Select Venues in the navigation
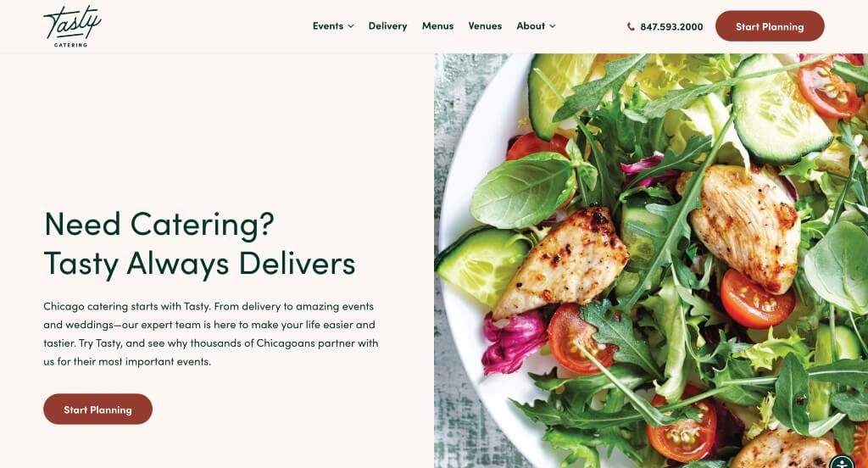The height and width of the screenshot is (468, 868). (485, 26)
